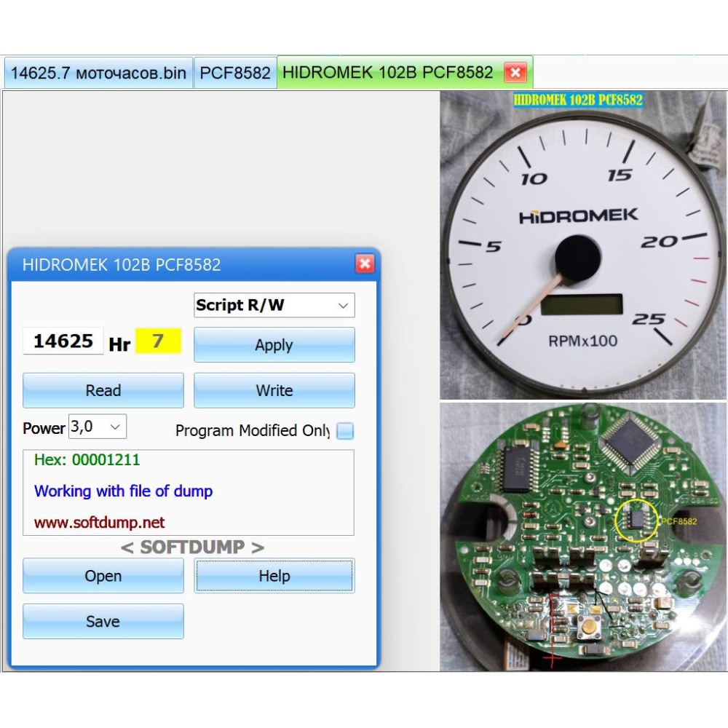The image size is (728, 728).
Task: Click the Hex: 00001211 text
Action: click(x=87, y=459)
